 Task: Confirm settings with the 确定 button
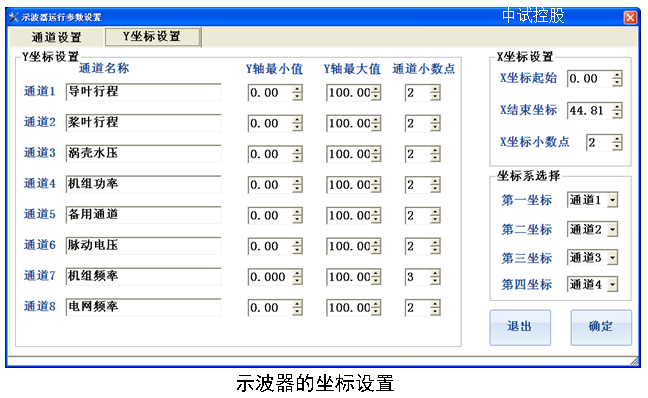tap(601, 327)
